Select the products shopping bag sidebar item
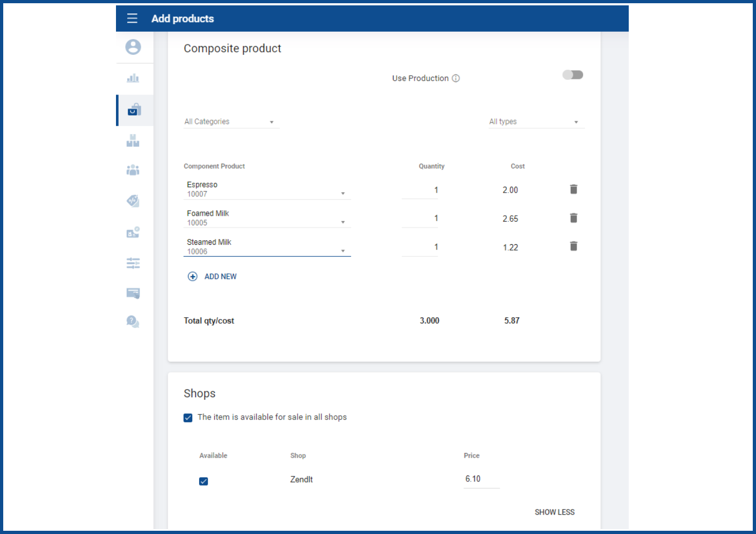Screen dimensions: 756x534 (134, 110)
